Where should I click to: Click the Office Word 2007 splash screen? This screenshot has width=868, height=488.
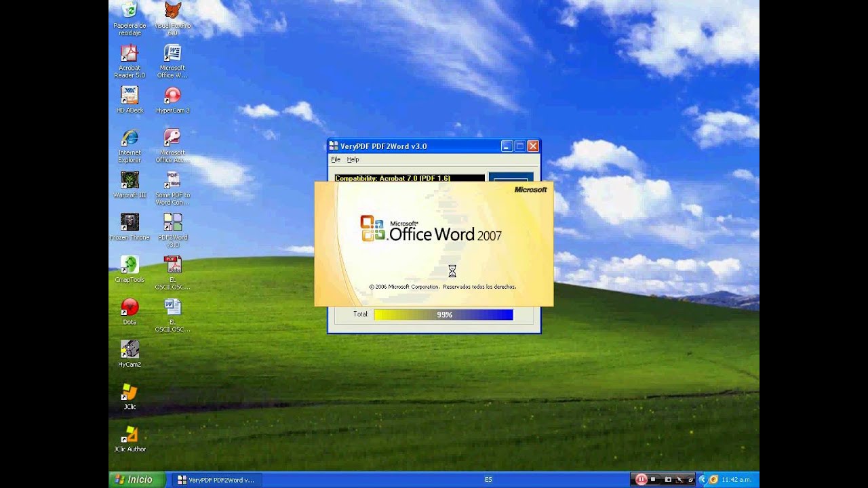[x=434, y=244]
